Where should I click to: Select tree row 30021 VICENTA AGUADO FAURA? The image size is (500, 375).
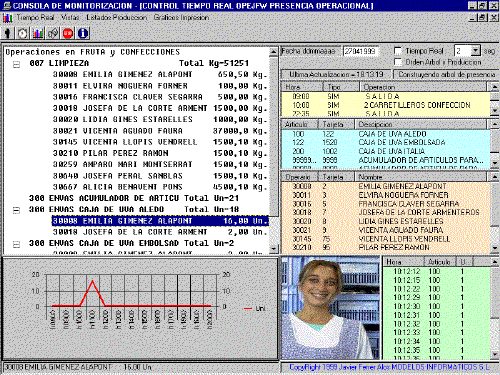160,131
